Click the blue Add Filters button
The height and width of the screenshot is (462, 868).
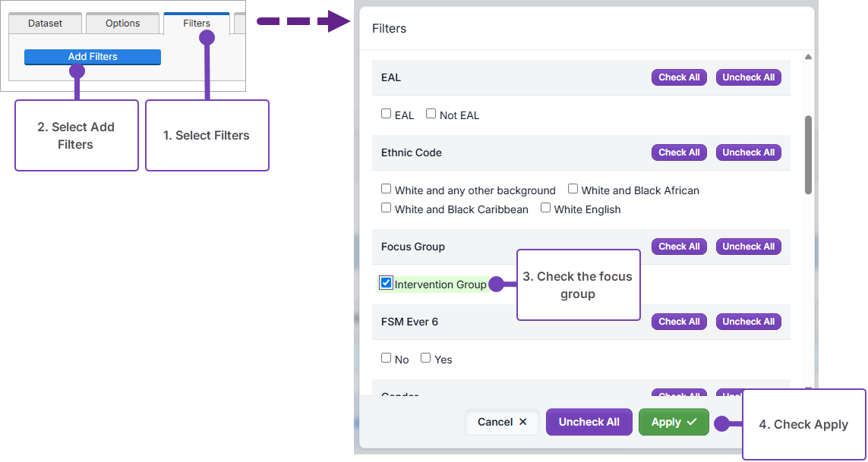tap(93, 57)
